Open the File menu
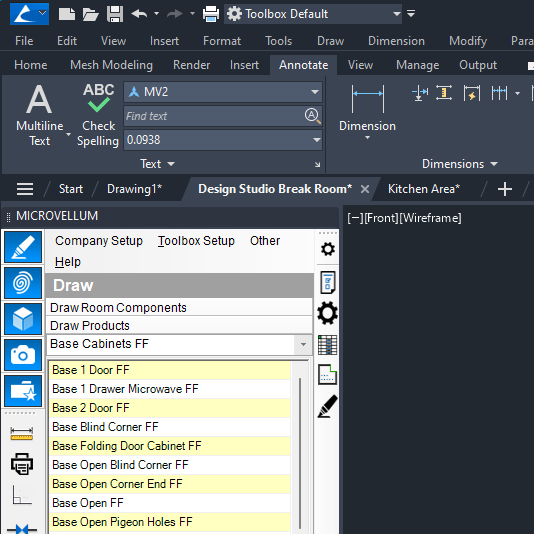 click(x=24, y=41)
